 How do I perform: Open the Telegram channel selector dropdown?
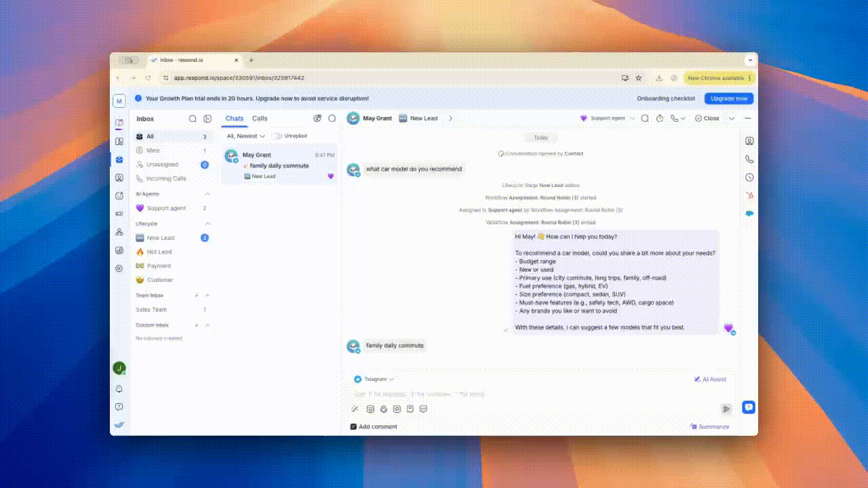point(374,380)
